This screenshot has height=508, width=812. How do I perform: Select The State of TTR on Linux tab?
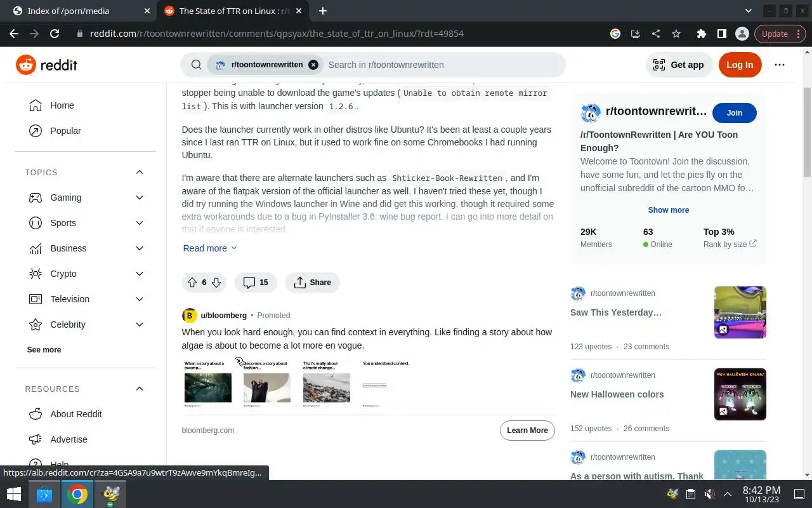232,11
